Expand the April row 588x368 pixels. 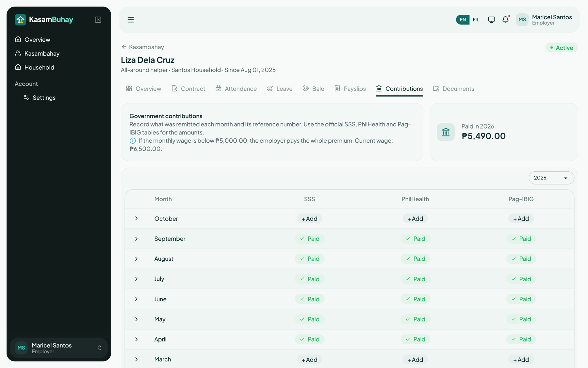coord(137,339)
